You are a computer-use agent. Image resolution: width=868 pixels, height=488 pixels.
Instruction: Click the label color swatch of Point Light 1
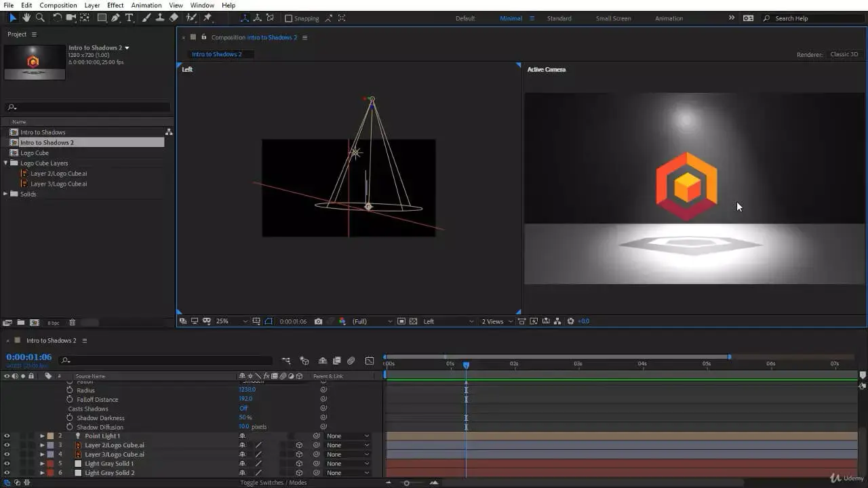(50, 436)
